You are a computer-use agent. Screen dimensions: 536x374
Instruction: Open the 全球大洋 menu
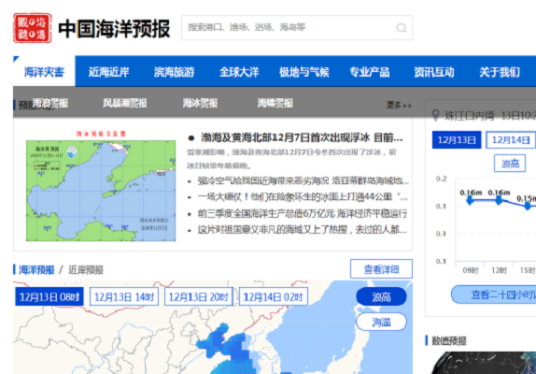239,72
